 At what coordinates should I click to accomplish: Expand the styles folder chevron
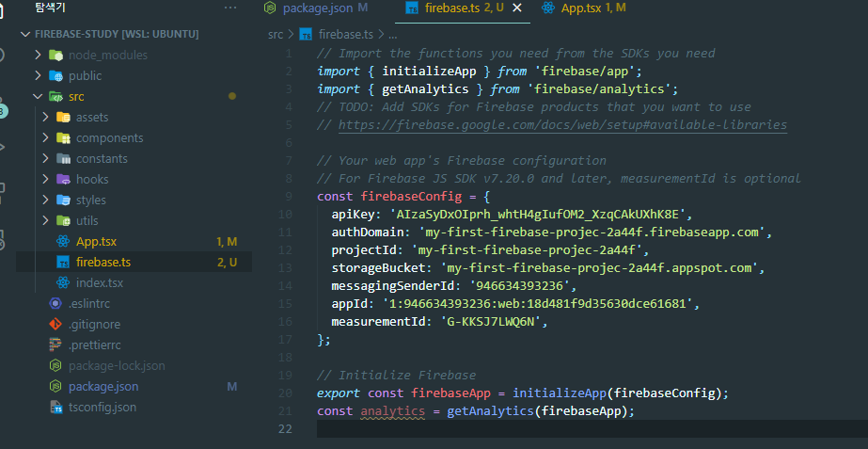45,200
